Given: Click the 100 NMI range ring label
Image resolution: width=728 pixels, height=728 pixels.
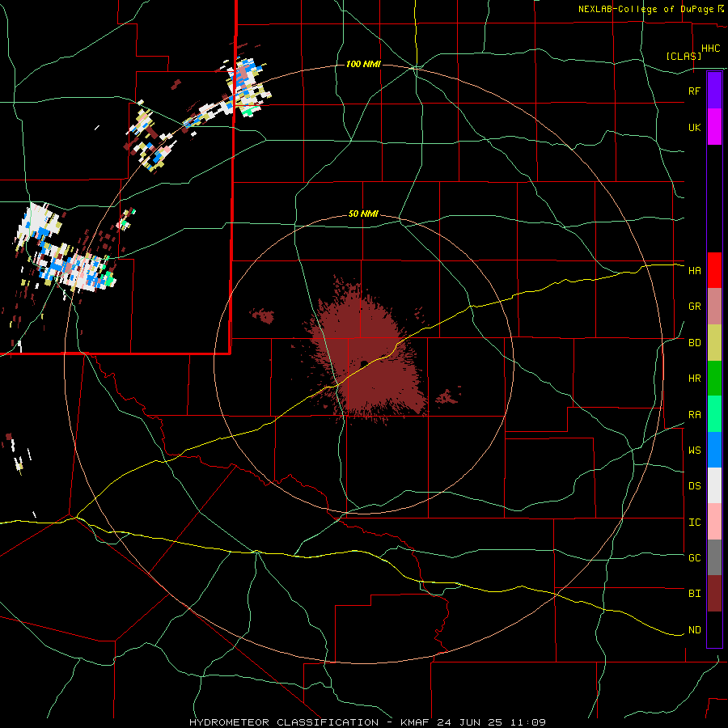Looking at the screenshot, I should point(363,64).
